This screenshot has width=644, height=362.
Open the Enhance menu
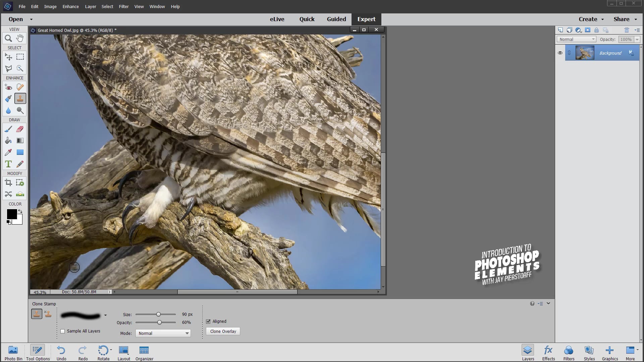click(70, 6)
